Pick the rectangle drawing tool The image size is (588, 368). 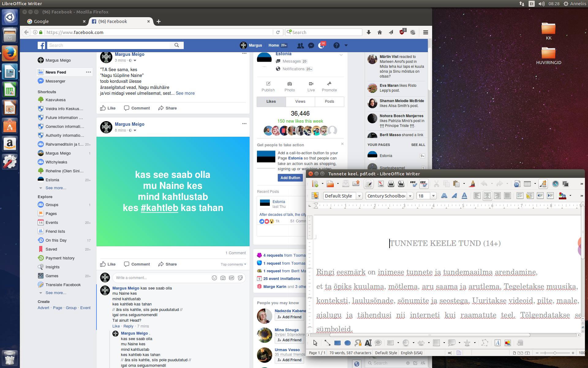point(337,343)
